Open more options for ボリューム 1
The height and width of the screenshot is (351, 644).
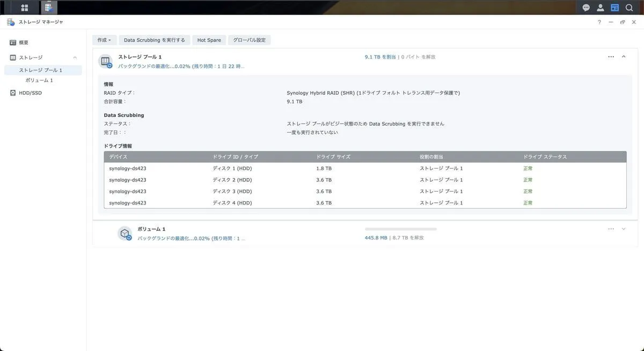point(611,229)
